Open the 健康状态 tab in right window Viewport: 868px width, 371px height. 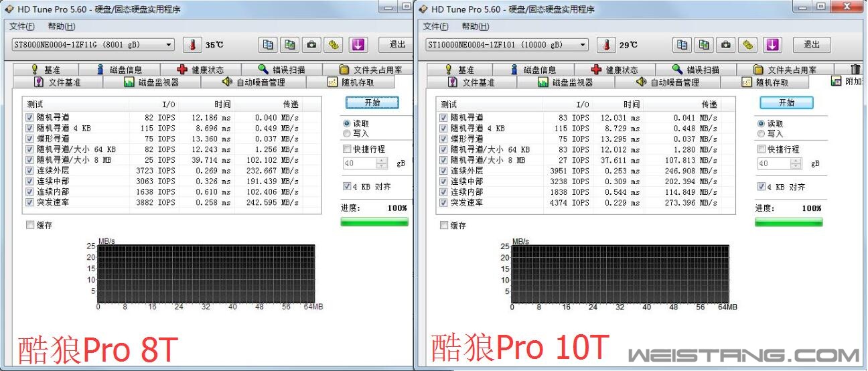[615, 70]
